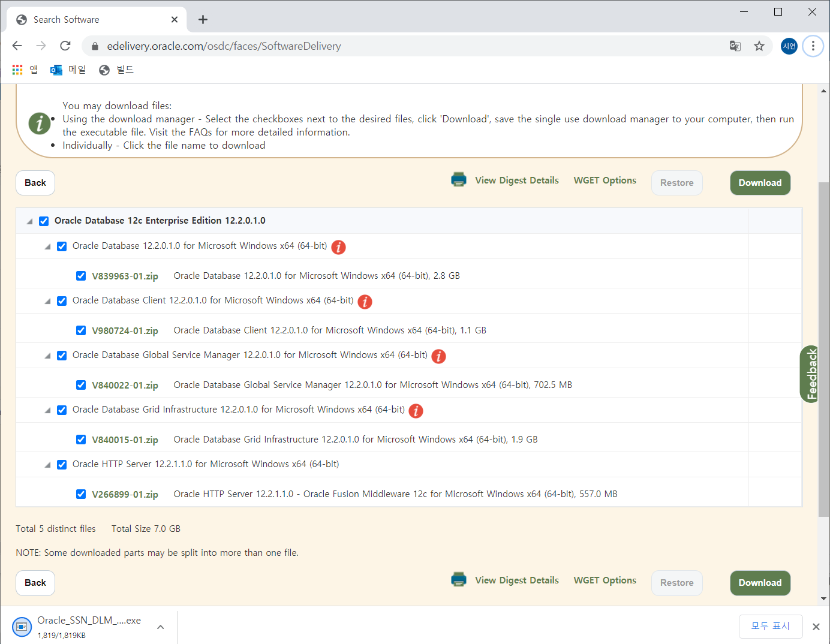Toggle the V840022-01.zip checkbox
830x644 pixels.
(81, 385)
